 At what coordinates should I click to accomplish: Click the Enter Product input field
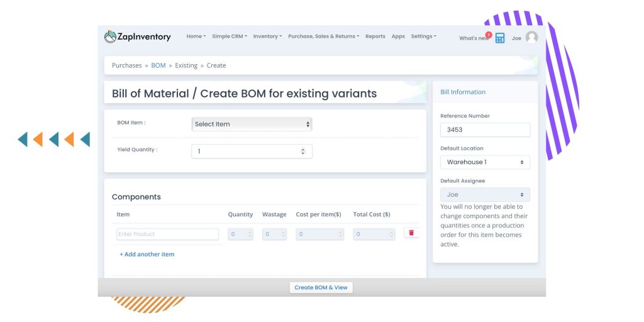click(x=167, y=234)
